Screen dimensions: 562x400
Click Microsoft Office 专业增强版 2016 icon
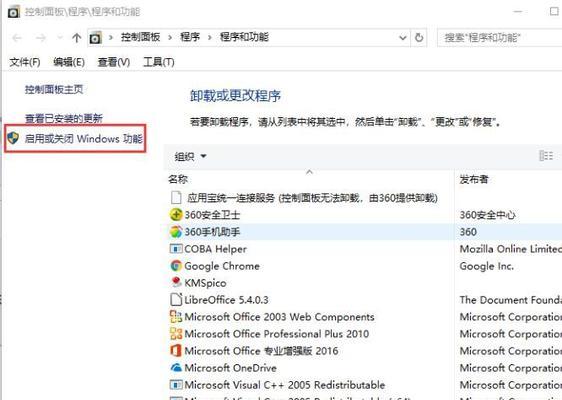coord(176,351)
